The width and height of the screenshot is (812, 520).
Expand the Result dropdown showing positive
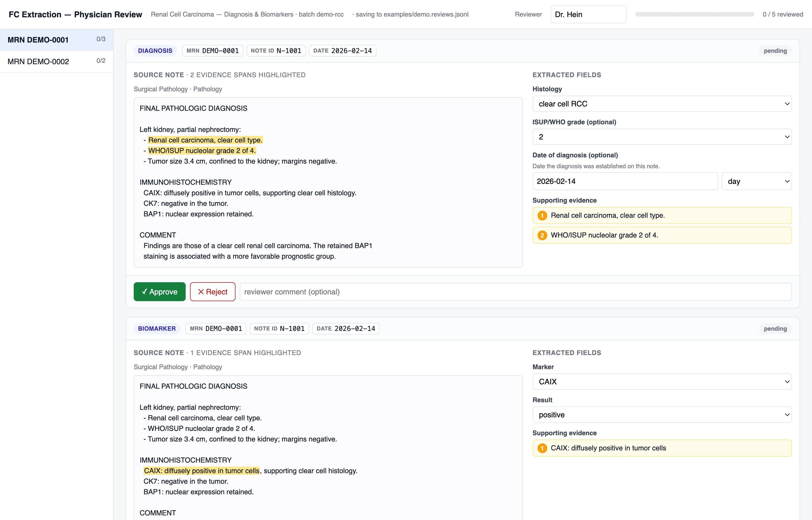pos(662,415)
